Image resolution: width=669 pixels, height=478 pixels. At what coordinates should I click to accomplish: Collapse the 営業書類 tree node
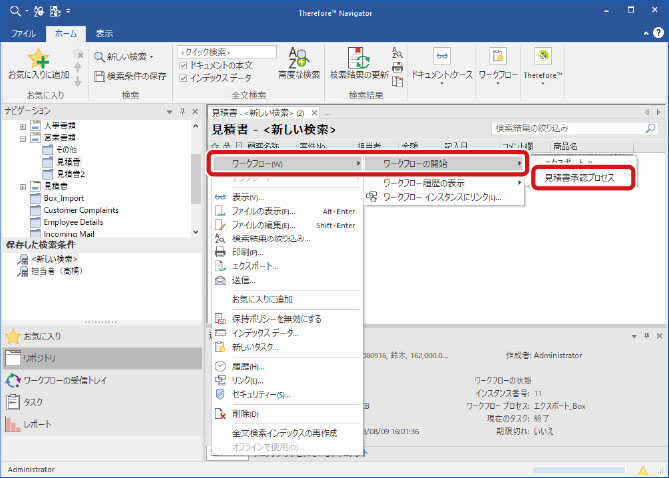tap(22, 139)
